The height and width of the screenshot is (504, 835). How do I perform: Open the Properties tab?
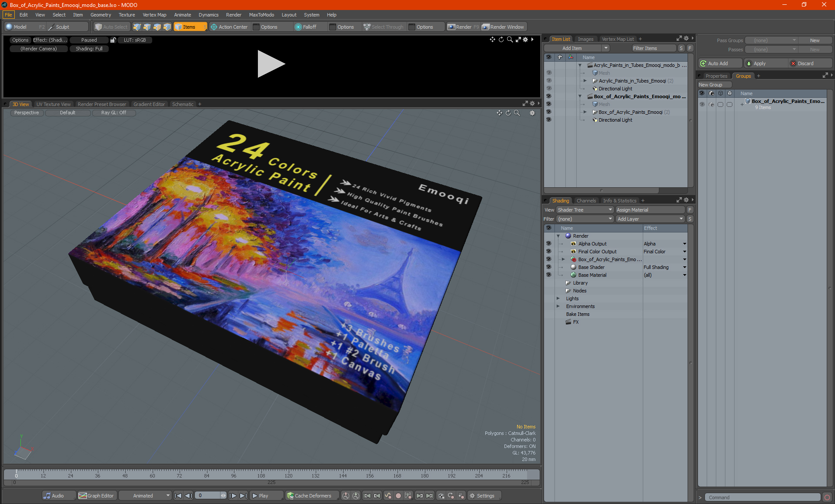point(716,76)
